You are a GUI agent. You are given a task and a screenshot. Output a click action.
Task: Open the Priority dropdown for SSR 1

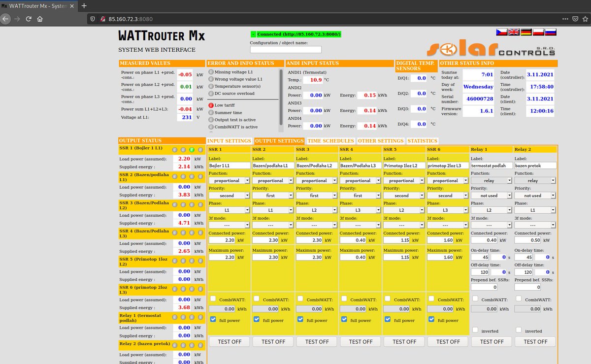coord(229,196)
